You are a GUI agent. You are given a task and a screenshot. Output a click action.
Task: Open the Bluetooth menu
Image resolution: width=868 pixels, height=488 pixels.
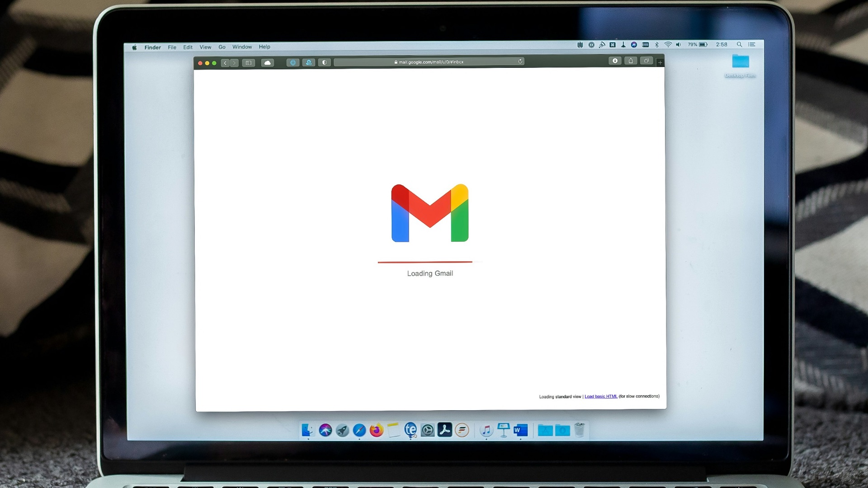[657, 45]
